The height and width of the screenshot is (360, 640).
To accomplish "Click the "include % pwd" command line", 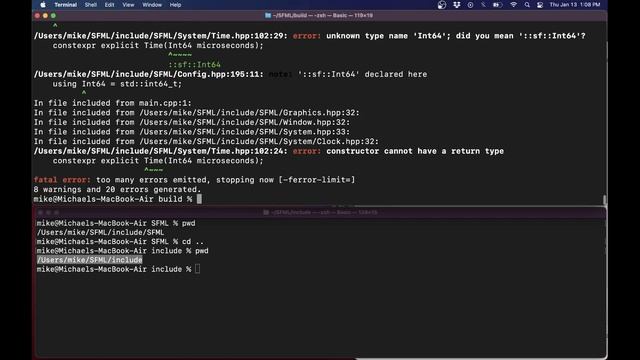I will click(122, 251).
